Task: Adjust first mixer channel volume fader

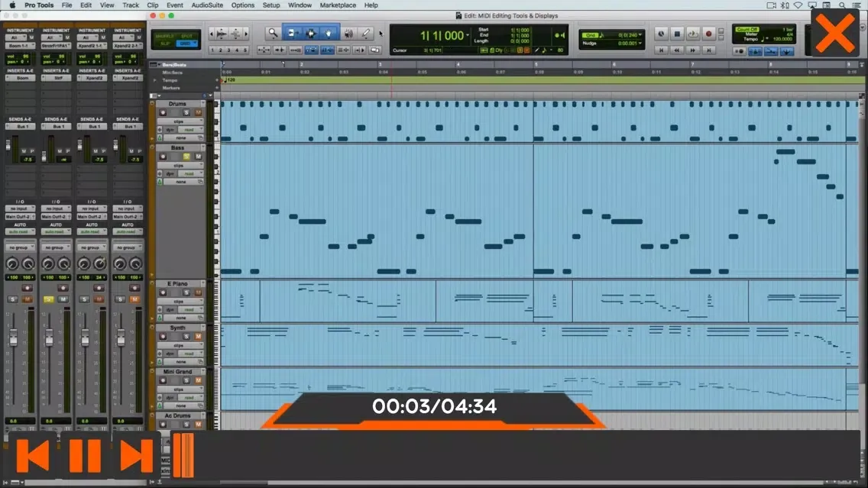Action: point(13,337)
